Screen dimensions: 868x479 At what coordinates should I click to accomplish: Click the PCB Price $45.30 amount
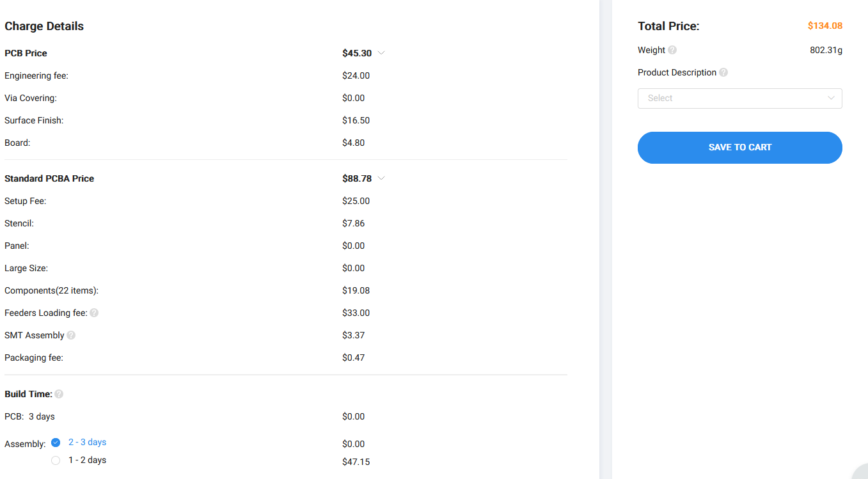point(357,53)
